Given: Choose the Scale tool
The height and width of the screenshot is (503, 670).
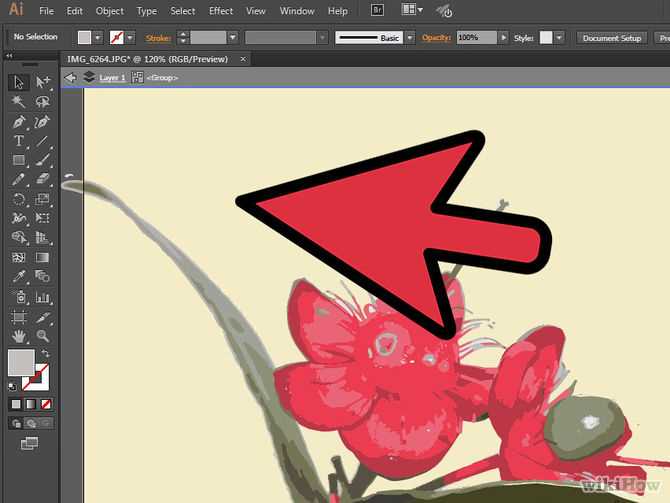Looking at the screenshot, I should [42, 199].
